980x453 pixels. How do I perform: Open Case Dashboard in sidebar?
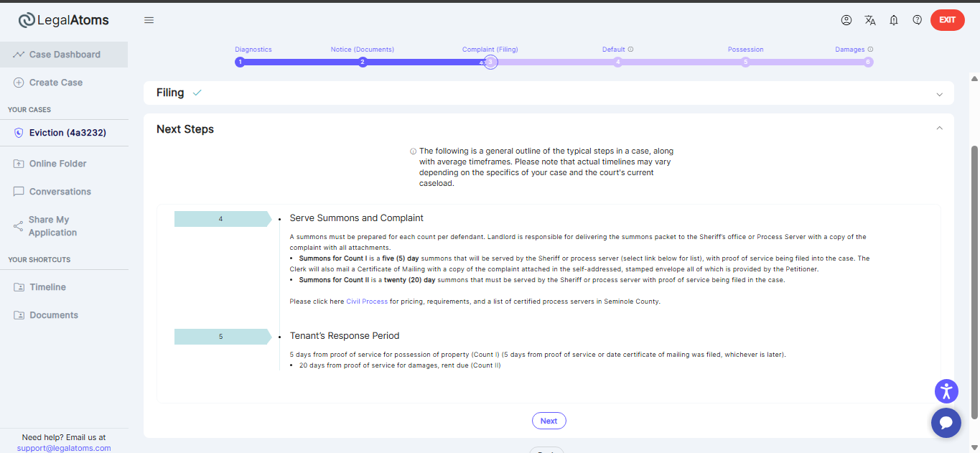click(64, 55)
